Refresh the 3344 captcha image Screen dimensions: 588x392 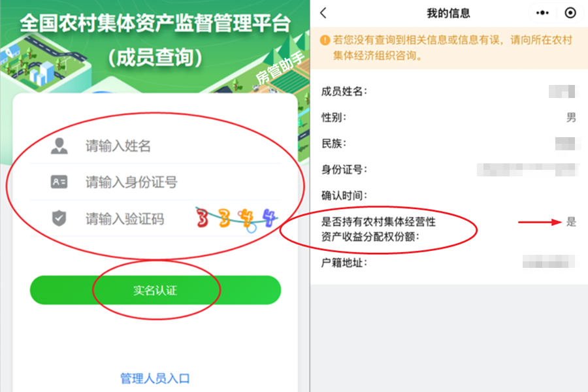pyautogui.click(x=237, y=219)
